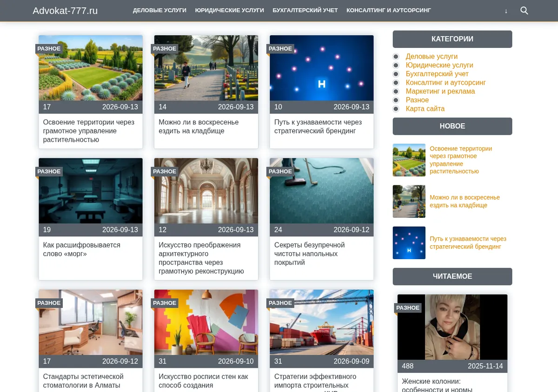Open article Как расшифровывается слово «морг»
The image size is (558, 392).
click(82, 249)
